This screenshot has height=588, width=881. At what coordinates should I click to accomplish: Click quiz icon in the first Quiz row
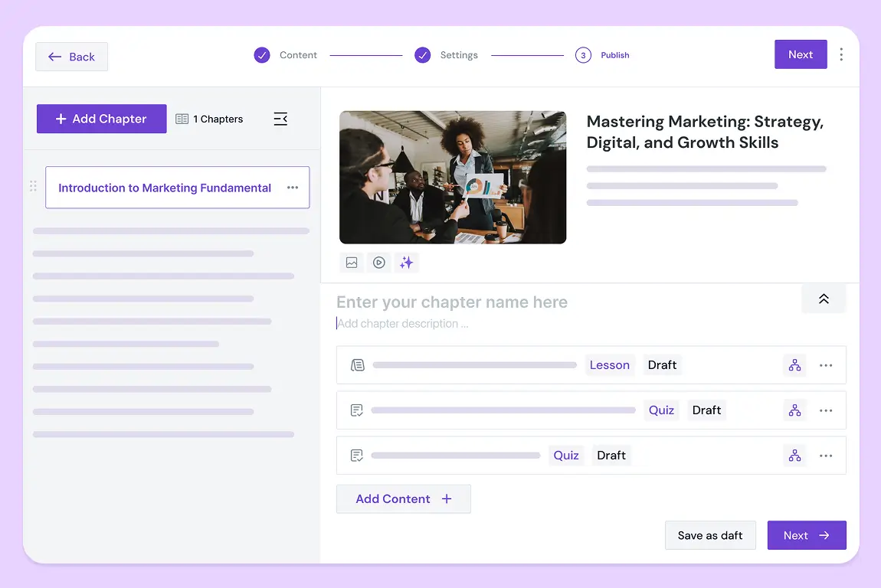tap(357, 410)
